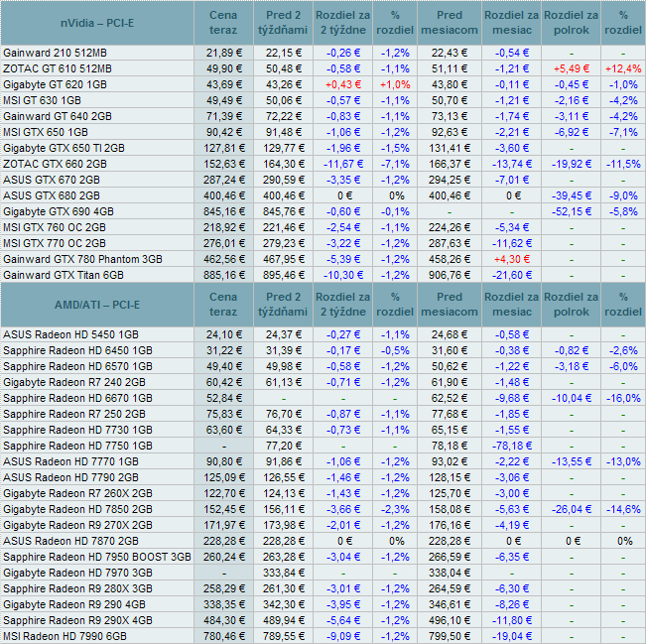This screenshot has height=644, width=646.
Task: Select "Sapphire Radeon HD 6670 1GB" row name
Action: [x=77, y=399]
